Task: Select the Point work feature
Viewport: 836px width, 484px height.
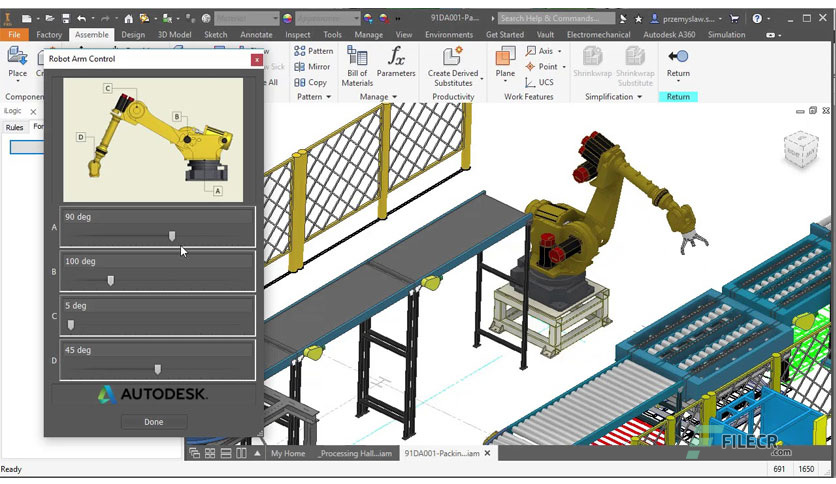Action: [x=541, y=67]
